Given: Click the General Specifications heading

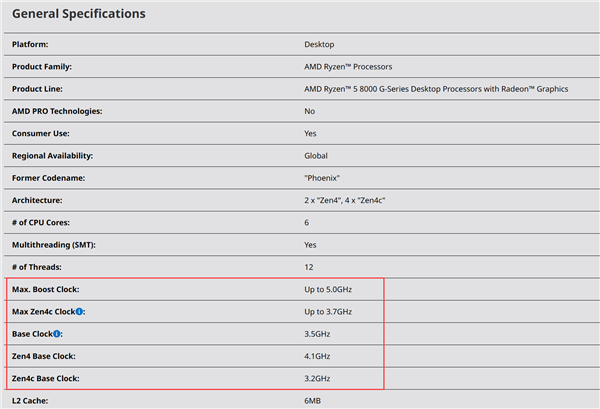Looking at the screenshot, I should (78, 14).
